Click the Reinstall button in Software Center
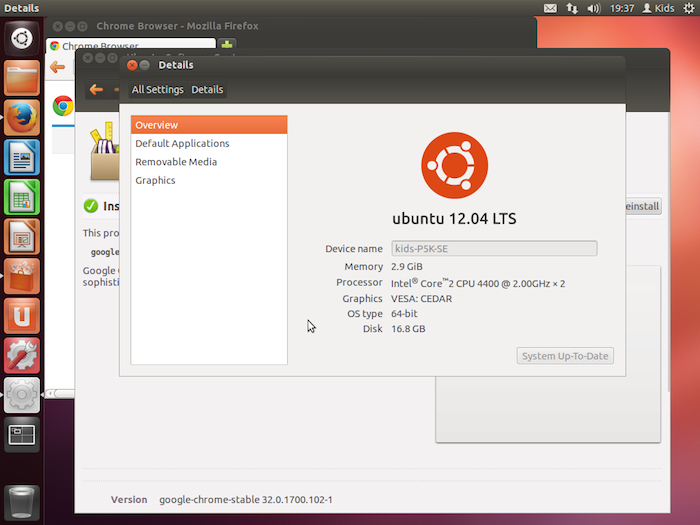700x525 pixels. coord(644,206)
